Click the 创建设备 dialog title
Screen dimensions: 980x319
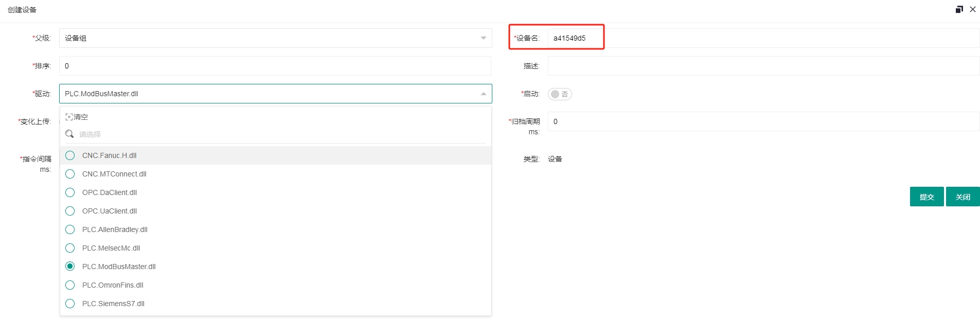(x=22, y=10)
